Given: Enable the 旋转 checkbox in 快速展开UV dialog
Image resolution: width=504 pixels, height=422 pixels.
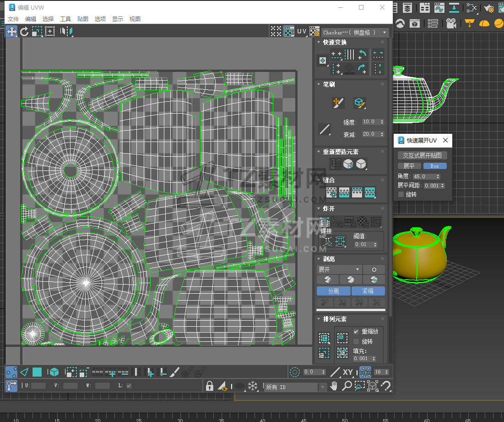Looking at the screenshot, I should 401,195.
